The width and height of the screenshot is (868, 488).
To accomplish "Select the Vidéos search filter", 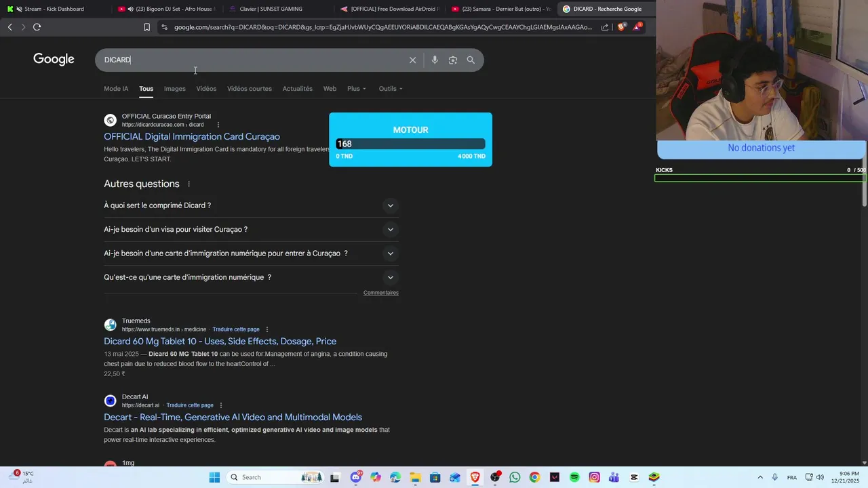I will (206, 89).
